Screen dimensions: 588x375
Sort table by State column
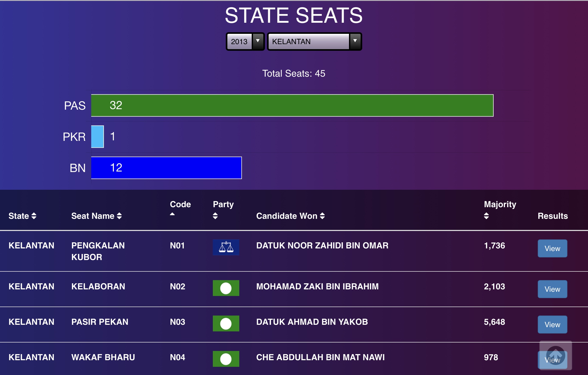click(22, 216)
